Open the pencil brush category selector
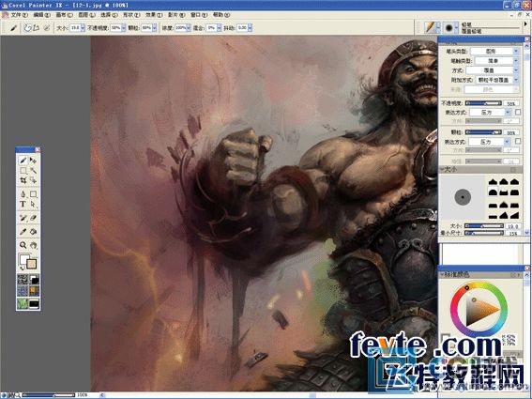Viewport: 532px width, 399px height. [433, 27]
